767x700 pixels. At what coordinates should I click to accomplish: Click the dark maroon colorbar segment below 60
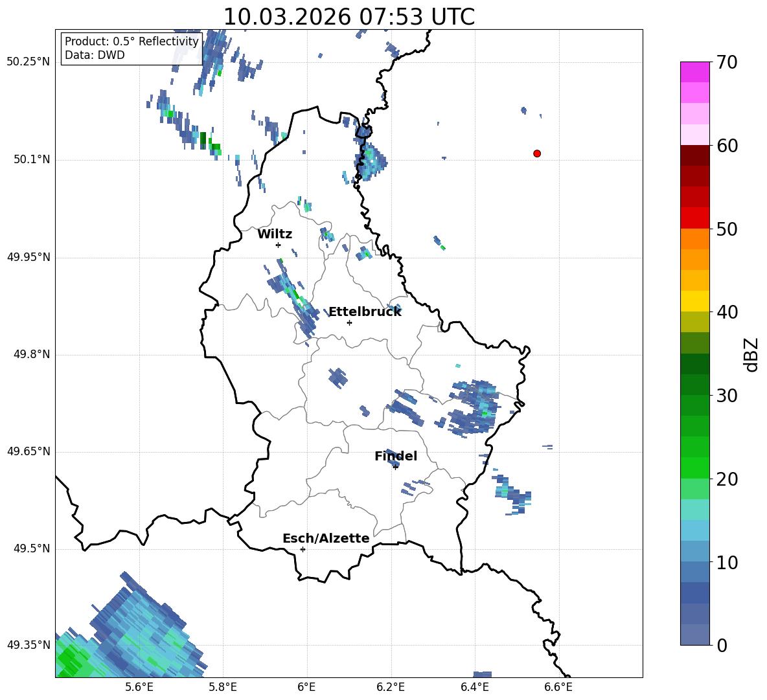694,155
